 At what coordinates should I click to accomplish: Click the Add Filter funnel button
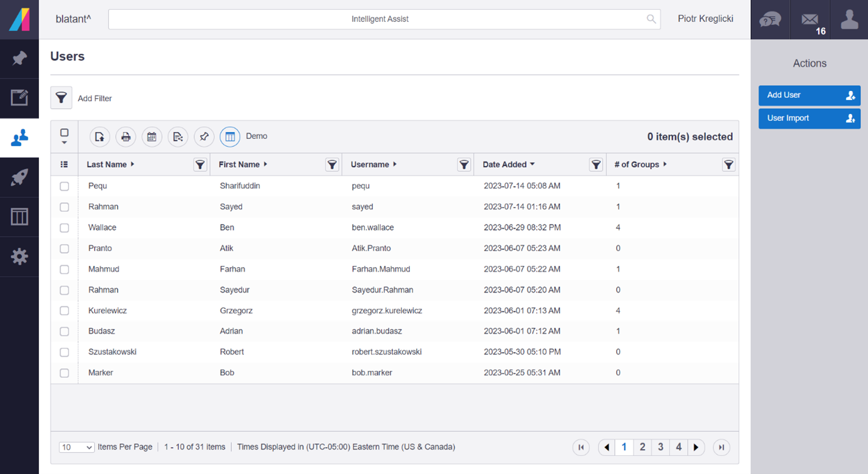pyautogui.click(x=61, y=98)
